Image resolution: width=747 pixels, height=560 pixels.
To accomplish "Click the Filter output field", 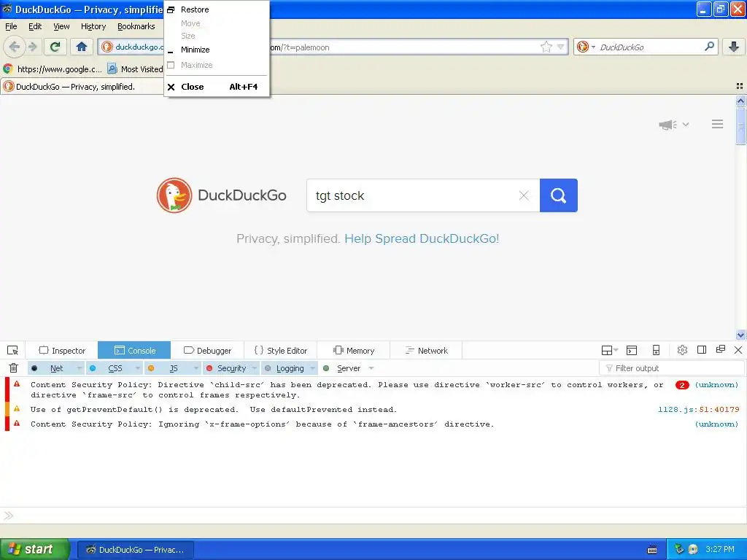I will 672,368.
